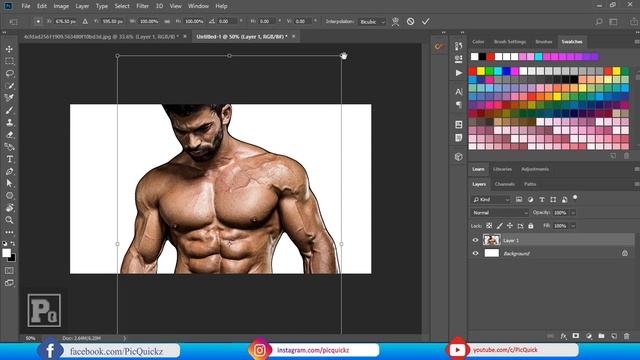Toggle lock position icon

pos(510,226)
